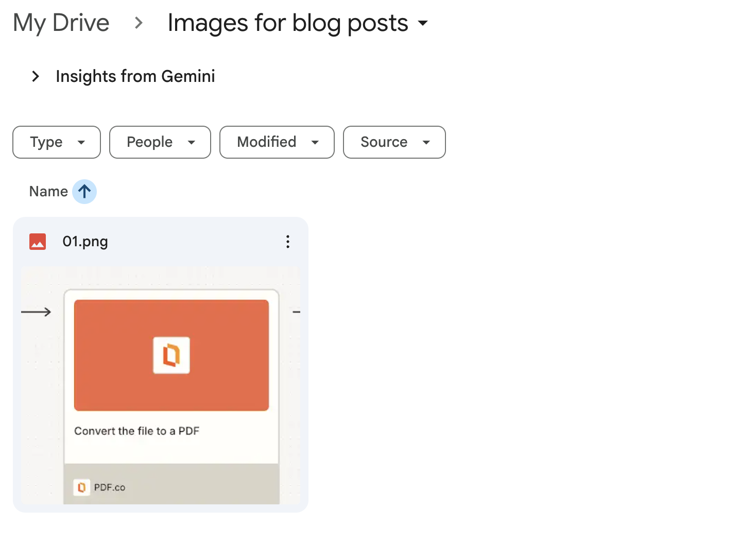Toggle the Name sort order to descending
This screenshot has height=543, width=756.
tap(84, 191)
